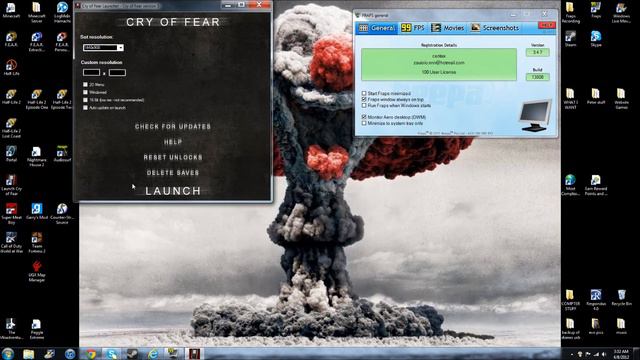Open Windows Explorer from the taskbar
The image size is (640, 360).
point(29,353)
